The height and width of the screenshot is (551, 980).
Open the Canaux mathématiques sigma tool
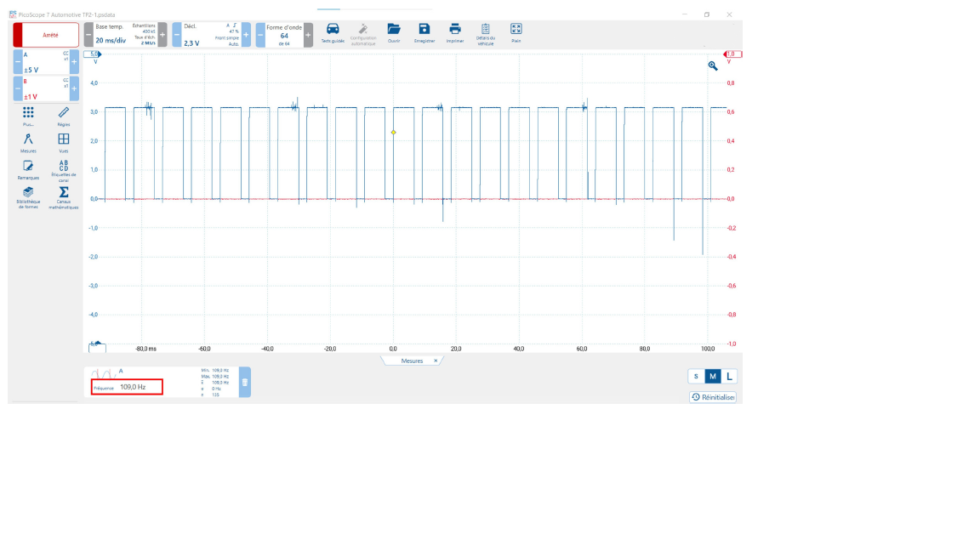(64, 193)
